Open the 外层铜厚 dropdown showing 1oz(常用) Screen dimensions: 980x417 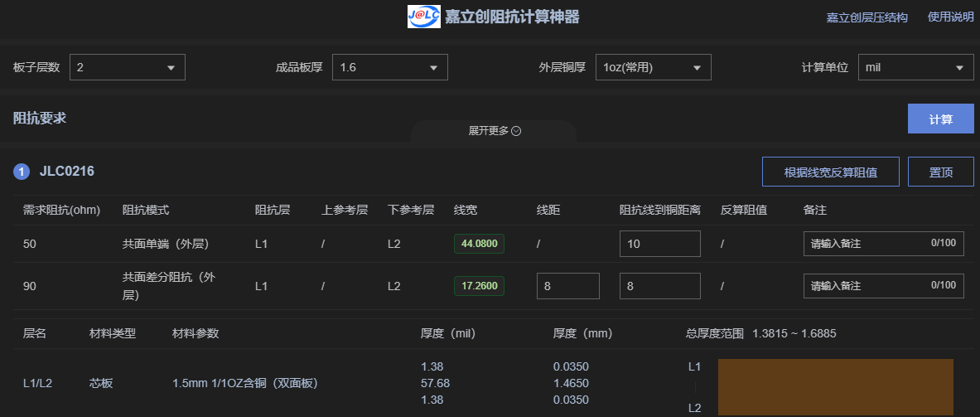point(653,68)
